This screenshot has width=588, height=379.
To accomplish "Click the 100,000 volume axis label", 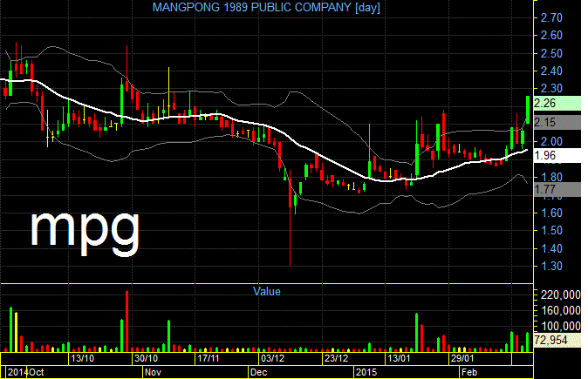I will (x=560, y=326).
